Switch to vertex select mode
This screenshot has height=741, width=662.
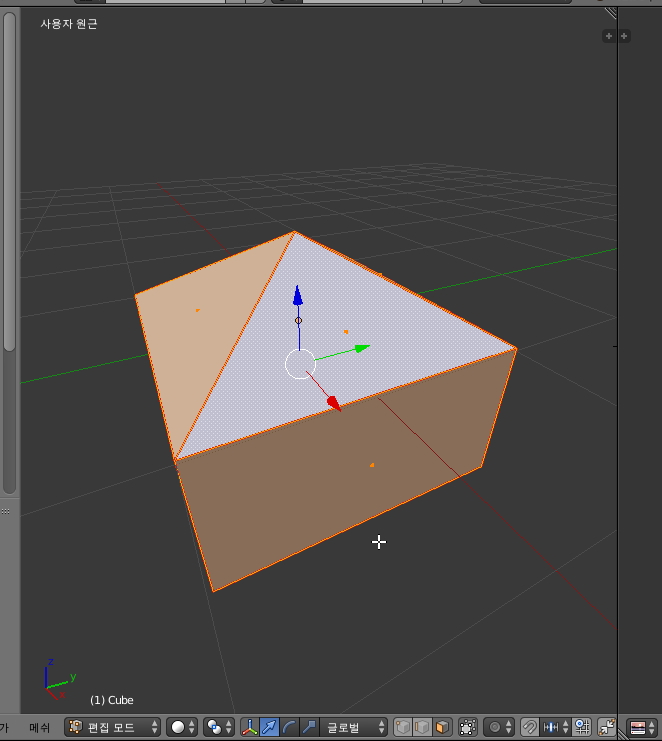point(403,727)
